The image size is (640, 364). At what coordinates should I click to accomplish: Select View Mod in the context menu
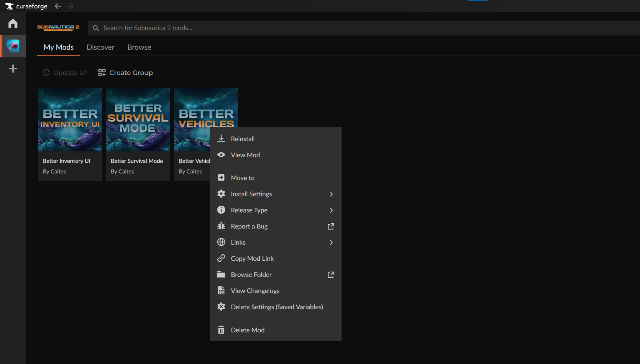(276, 155)
